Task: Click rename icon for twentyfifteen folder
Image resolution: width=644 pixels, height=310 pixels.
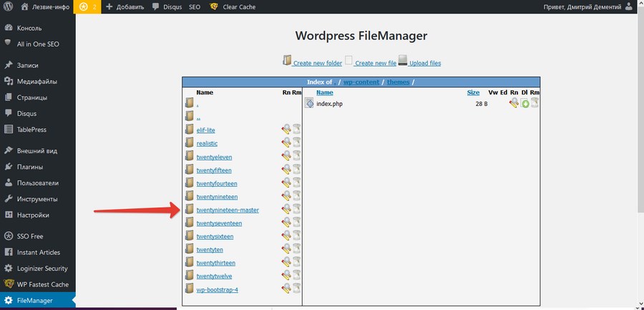Action: 286,170
